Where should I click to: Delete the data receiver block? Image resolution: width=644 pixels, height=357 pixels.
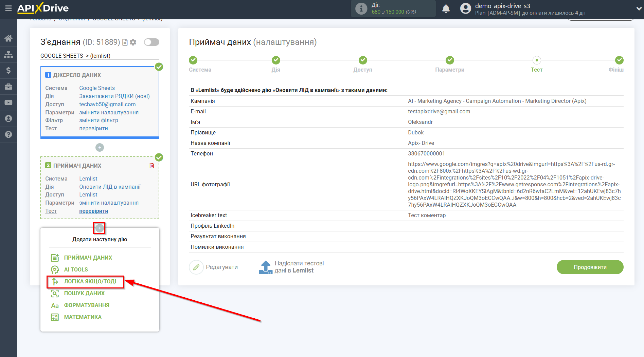[152, 166]
